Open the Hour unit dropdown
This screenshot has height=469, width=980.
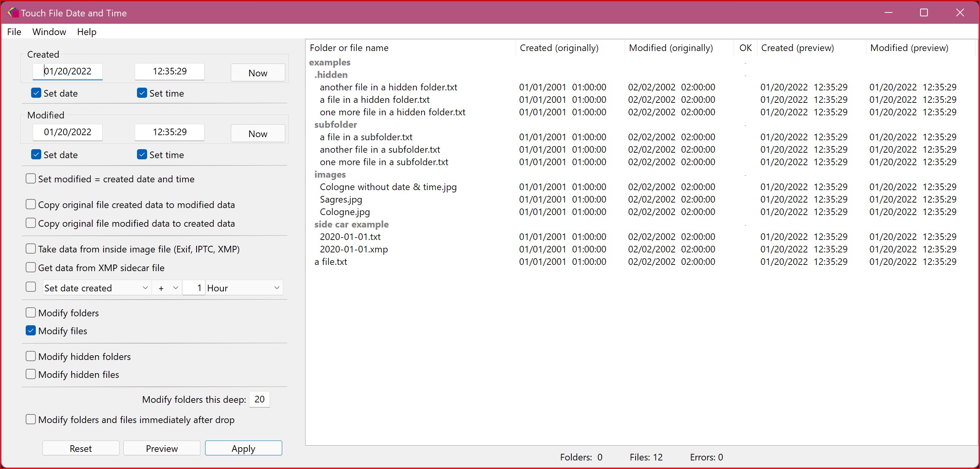coord(244,288)
